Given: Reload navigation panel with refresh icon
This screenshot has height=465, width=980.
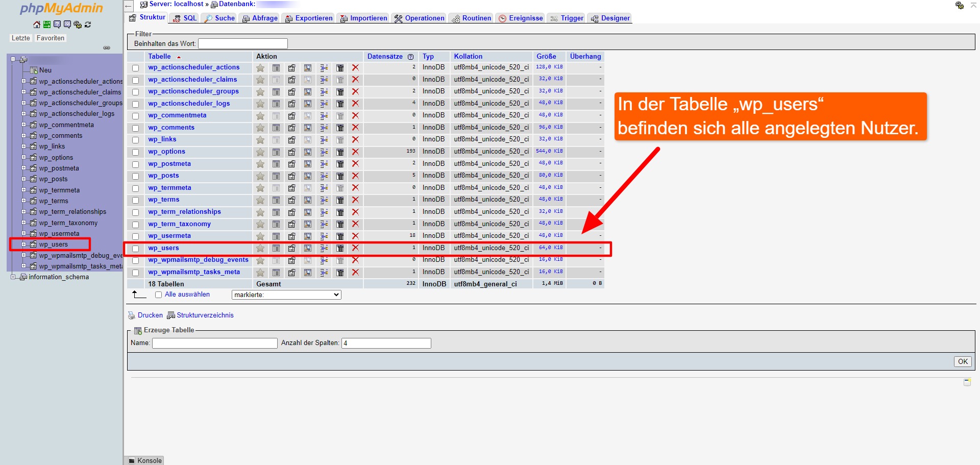Looking at the screenshot, I should tap(88, 25).
